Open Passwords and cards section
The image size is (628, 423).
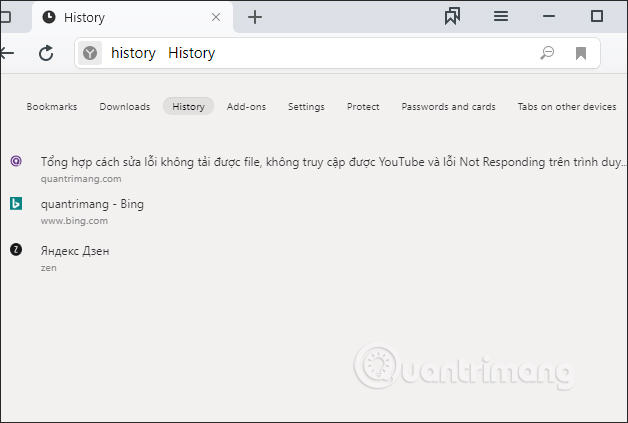pyautogui.click(x=449, y=107)
